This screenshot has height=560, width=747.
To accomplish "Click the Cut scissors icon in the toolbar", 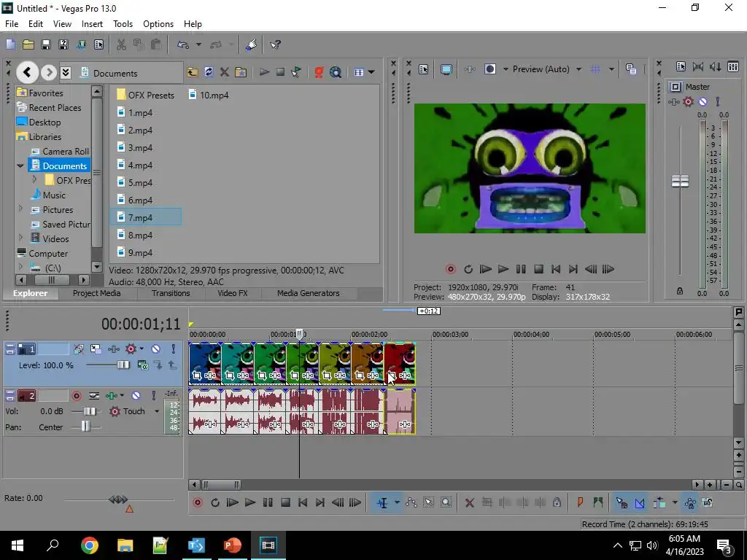I will coord(122,44).
